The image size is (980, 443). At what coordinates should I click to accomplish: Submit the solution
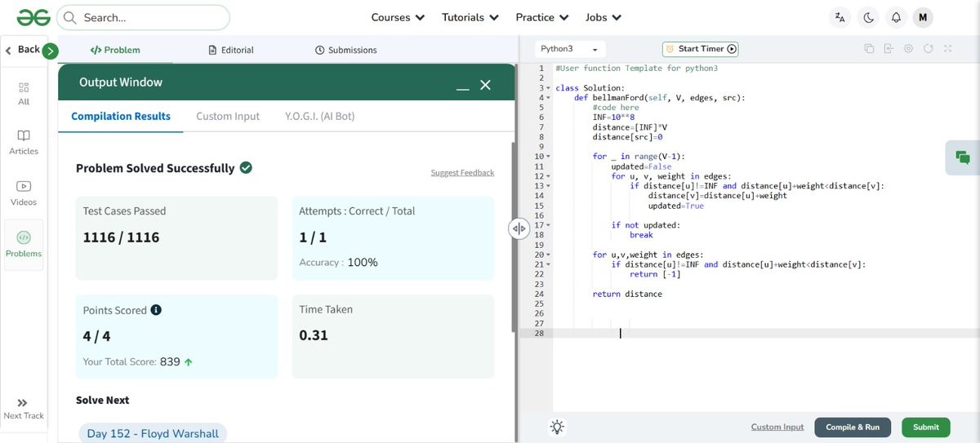click(x=926, y=427)
